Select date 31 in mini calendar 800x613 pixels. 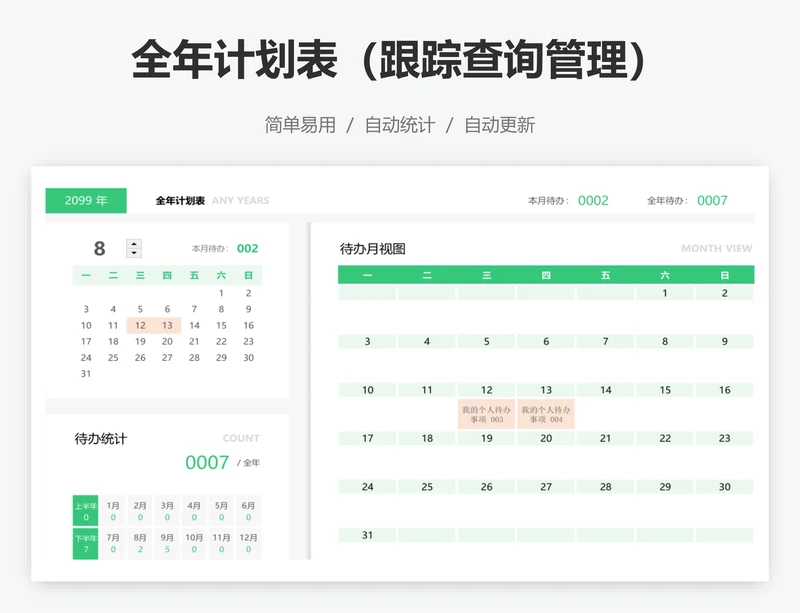[x=86, y=374]
